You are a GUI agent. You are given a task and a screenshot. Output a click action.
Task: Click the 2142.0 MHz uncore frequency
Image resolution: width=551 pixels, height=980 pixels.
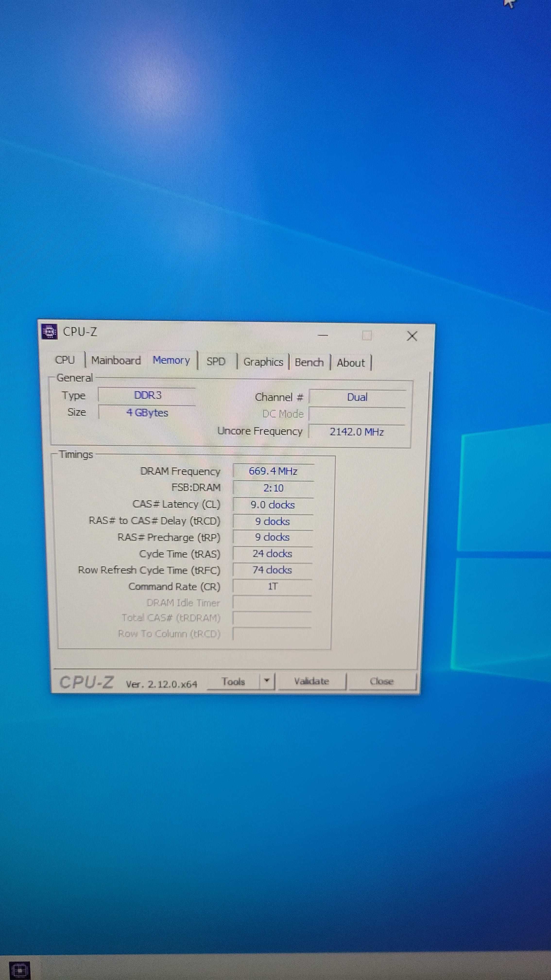pyautogui.click(x=357, y=432)
